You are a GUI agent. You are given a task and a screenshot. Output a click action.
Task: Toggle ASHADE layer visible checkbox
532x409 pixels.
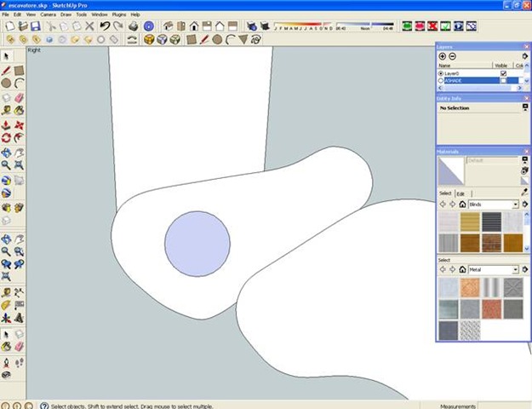[503, 81]
